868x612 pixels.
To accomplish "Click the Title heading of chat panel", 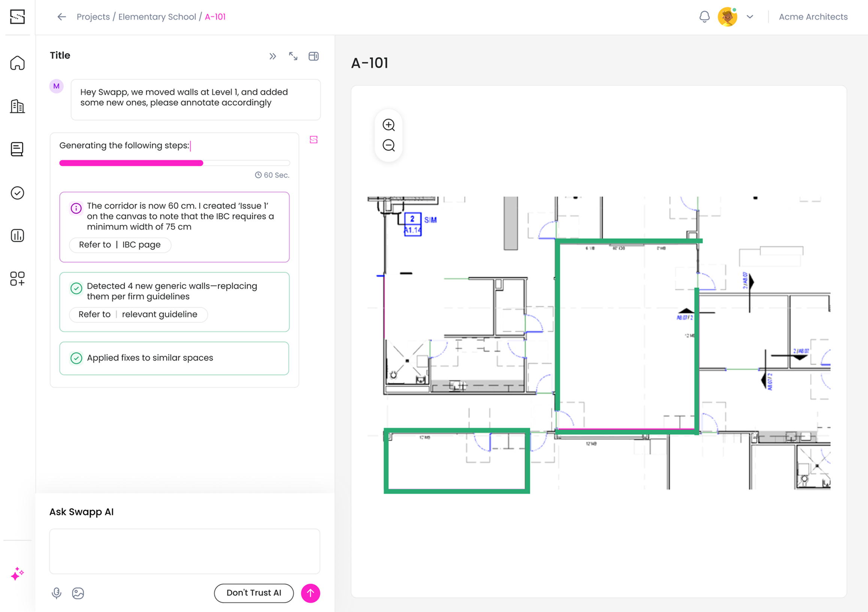I will pos(60,55).
